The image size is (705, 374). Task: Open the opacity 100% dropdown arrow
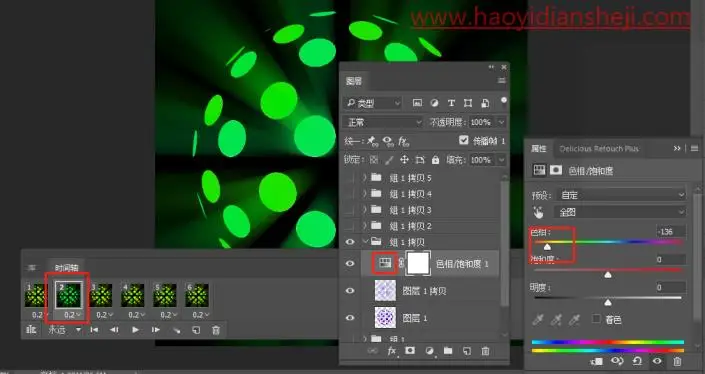coord(502,122)
